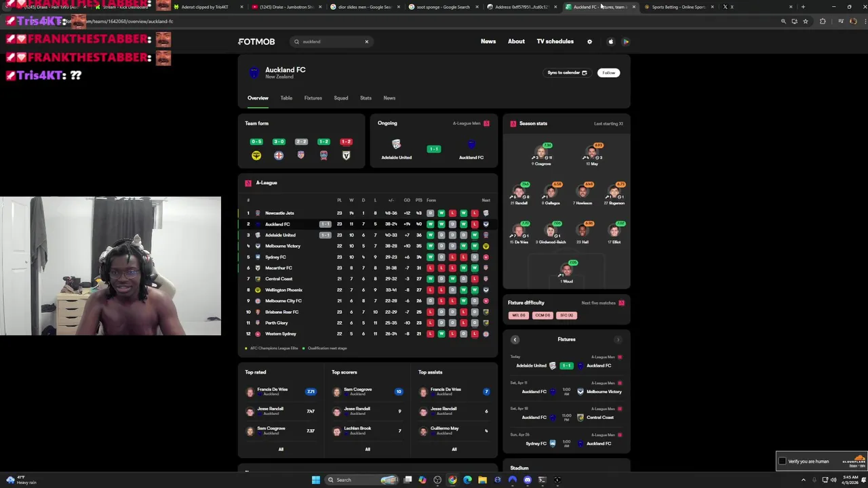Screen dimensions: 868x488
Task: Open Sam Cosgrove in Top scorers
Action: click(368, 392)
